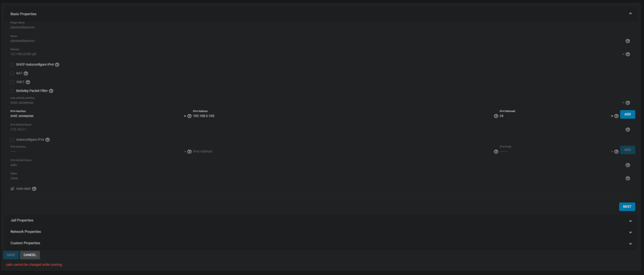This screenshot has height=275, width=644.
Task: Open help icon for DHCP Autoconfigure IPv4
Action: click(57, 65)
